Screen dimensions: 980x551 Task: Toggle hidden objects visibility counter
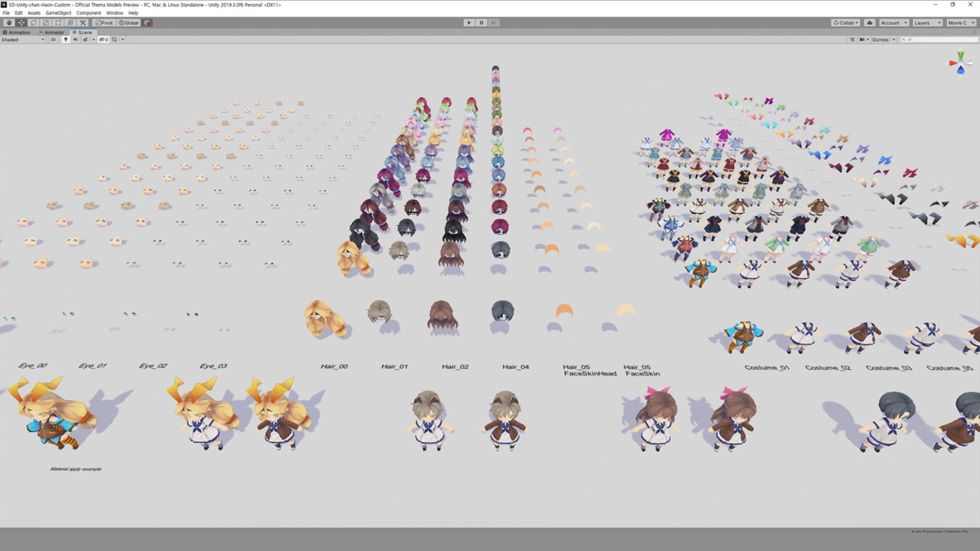(104, 39)
